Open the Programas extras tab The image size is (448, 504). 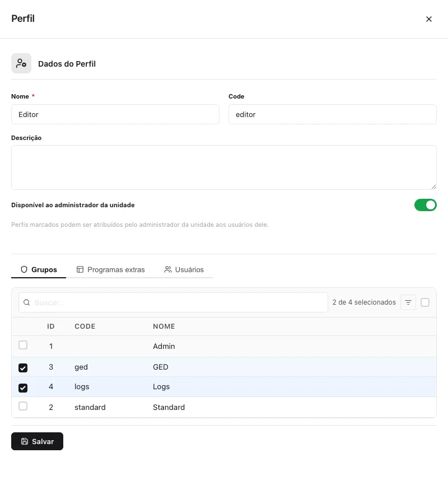110,270
